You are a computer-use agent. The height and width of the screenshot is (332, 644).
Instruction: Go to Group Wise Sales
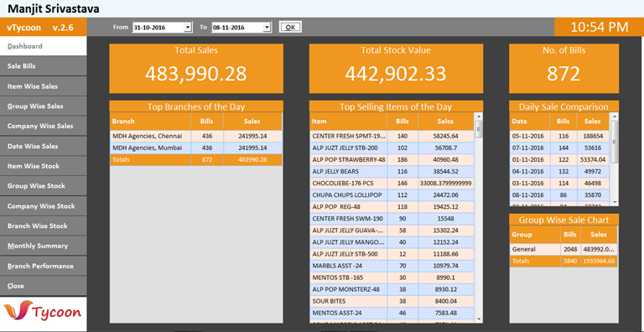tap(43, 106)
